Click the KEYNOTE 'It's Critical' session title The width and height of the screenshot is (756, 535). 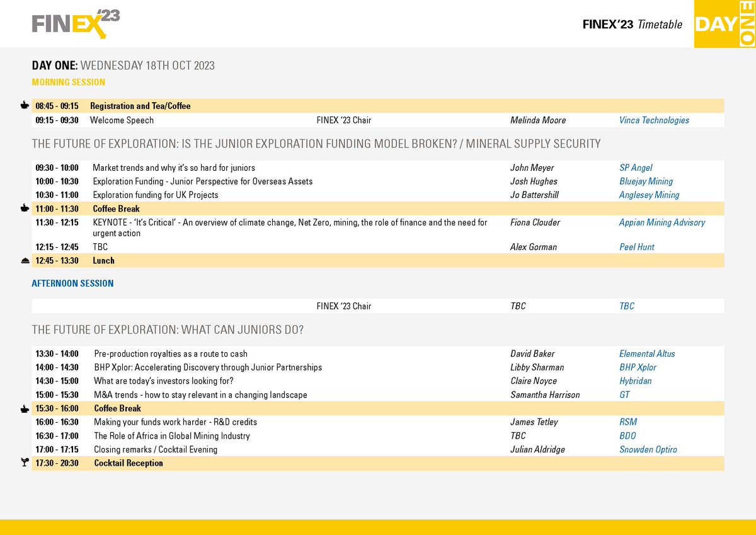click(290, 227)
